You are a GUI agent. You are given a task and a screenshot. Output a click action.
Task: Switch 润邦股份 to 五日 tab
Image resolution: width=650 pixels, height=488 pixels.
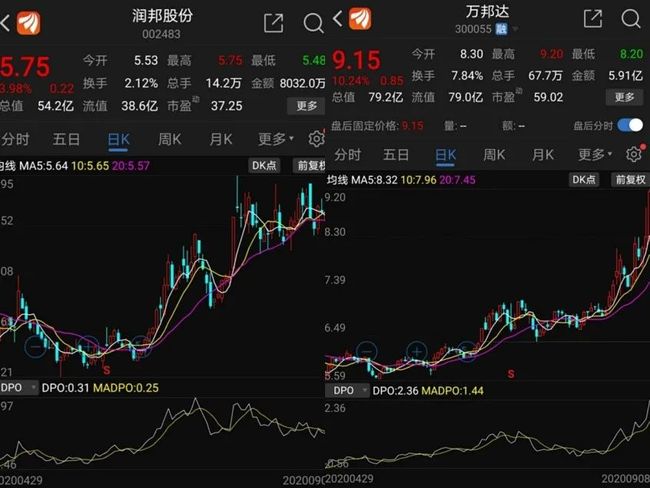pos(66,139)
